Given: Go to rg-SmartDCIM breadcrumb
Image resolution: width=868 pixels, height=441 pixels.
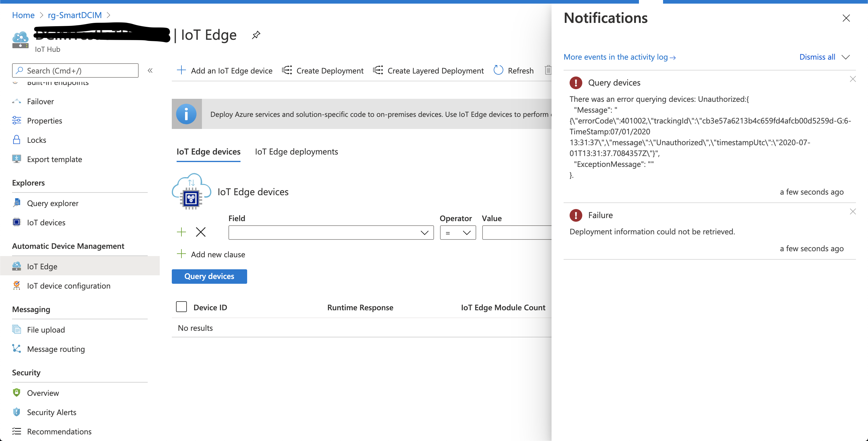Looking at the screenshot, I should coord(75,15).
